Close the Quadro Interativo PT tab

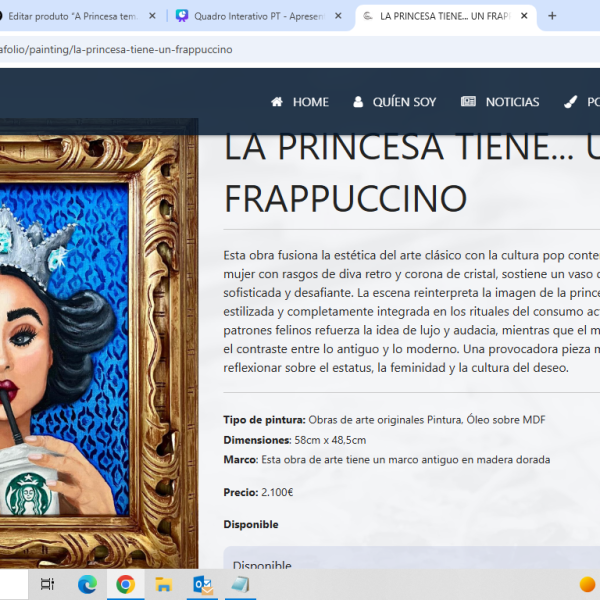338,16
